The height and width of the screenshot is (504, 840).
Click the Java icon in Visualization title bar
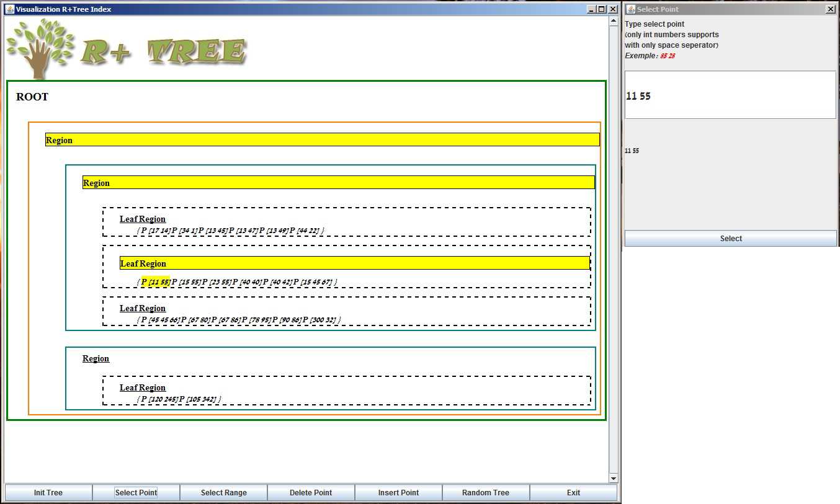9,9
